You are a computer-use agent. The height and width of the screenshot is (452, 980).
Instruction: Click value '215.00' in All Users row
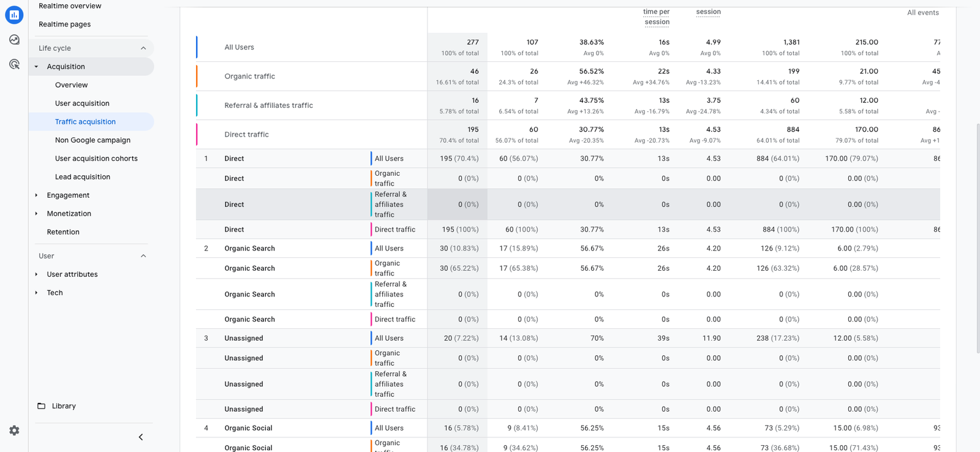pyautogui.click(x=867, y=42)
